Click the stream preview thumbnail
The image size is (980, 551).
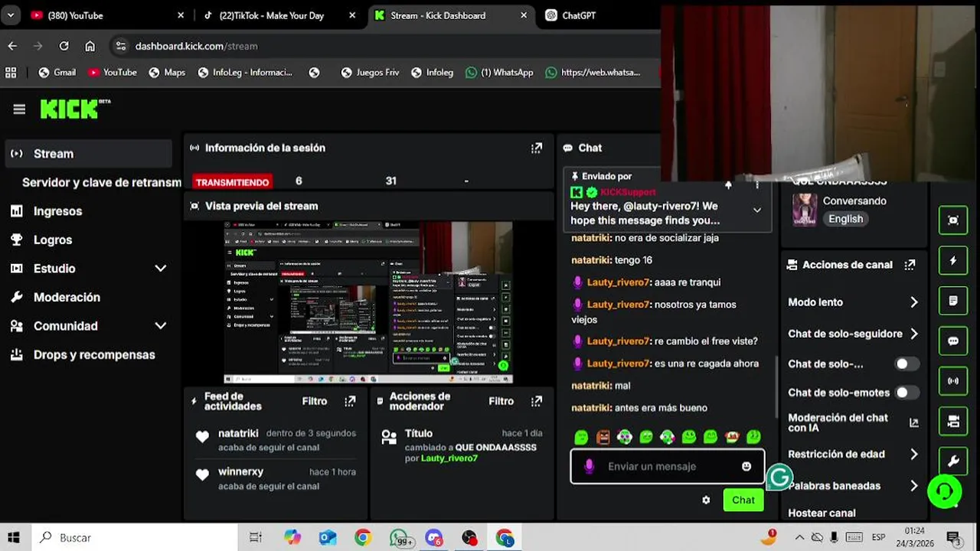(x=368, y=302)
